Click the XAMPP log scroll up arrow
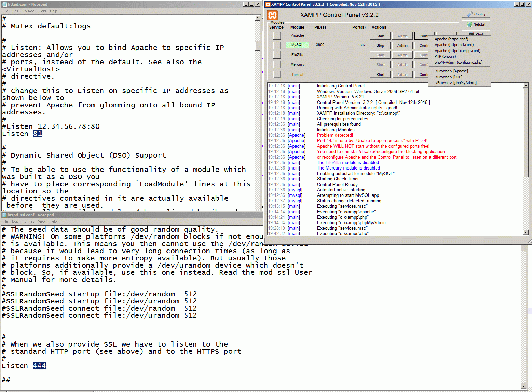The width and height of the screenshot is (532, 392). pos(526,85)
